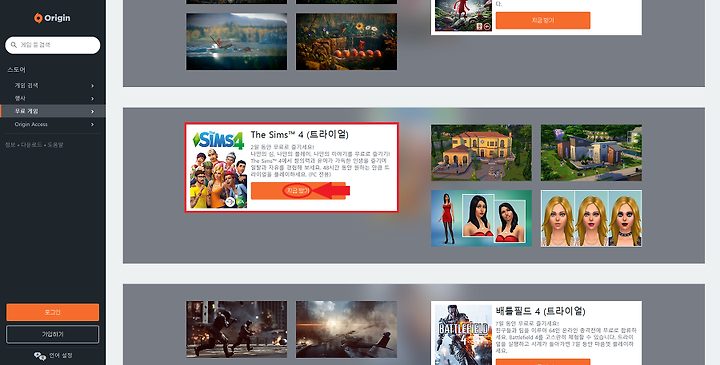Expand the 게임 검색 menu chevron
The height and width of the screenshot is (365, 720).
pos(92,86)
